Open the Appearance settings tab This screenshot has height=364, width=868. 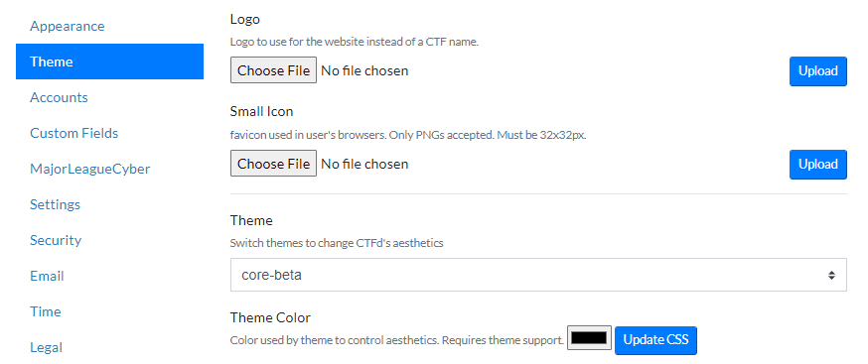(x=67, y=26)
